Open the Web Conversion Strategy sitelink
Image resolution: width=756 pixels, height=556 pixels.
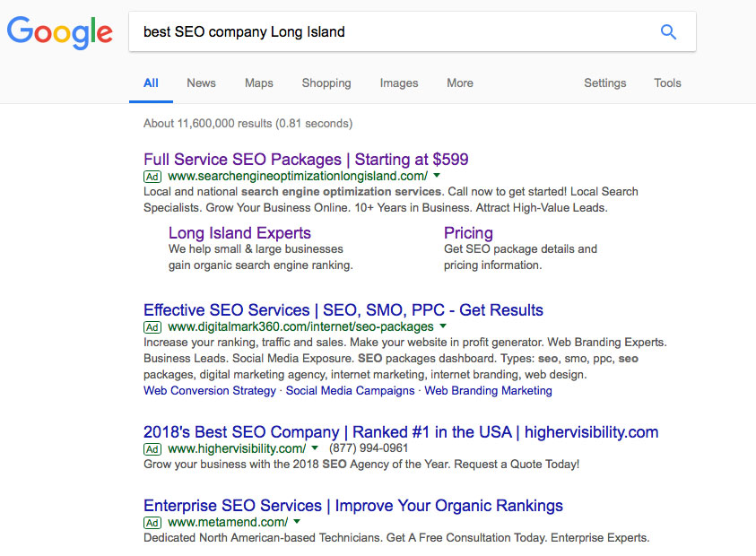[x=209, y=390]
